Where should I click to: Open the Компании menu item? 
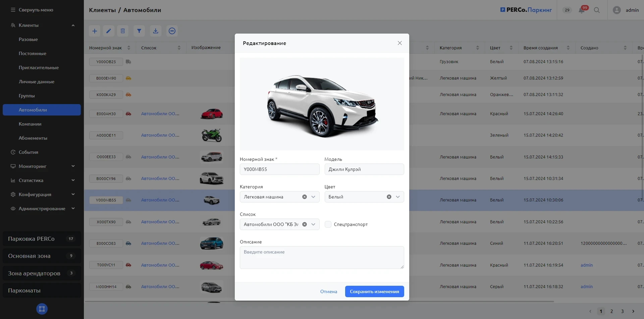(30, 124)
